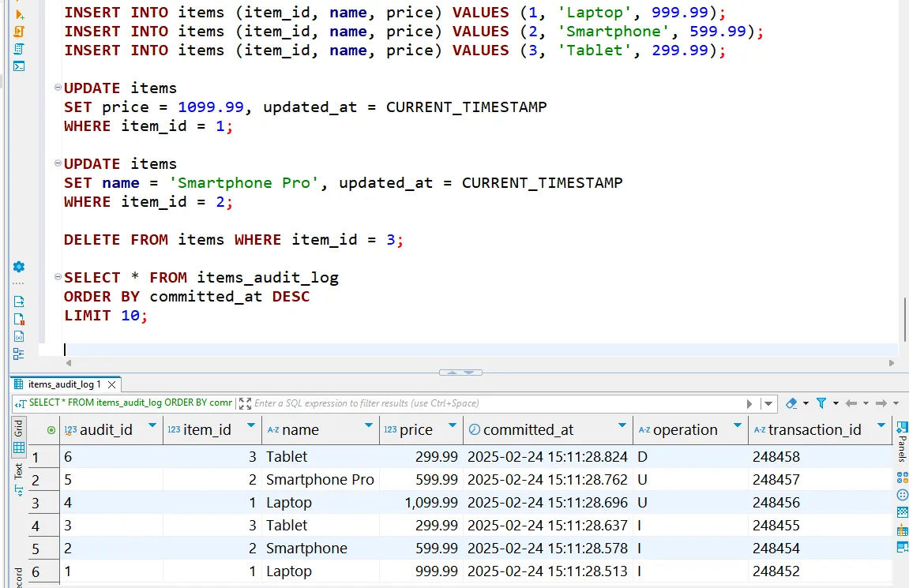This screenshot has width=909, height=588.
Task: Click the panel divider collapse handle
Action: (x=461, y=373)
